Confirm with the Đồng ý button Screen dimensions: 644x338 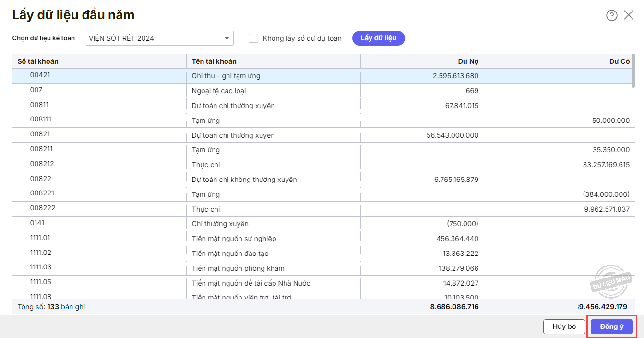(612, 326)
